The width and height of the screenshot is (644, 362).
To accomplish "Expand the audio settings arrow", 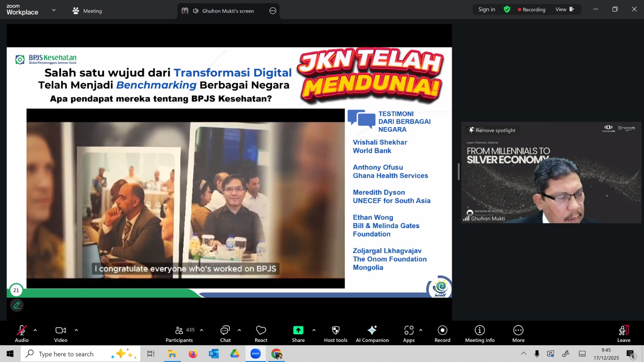I will (x=35, y=330).
